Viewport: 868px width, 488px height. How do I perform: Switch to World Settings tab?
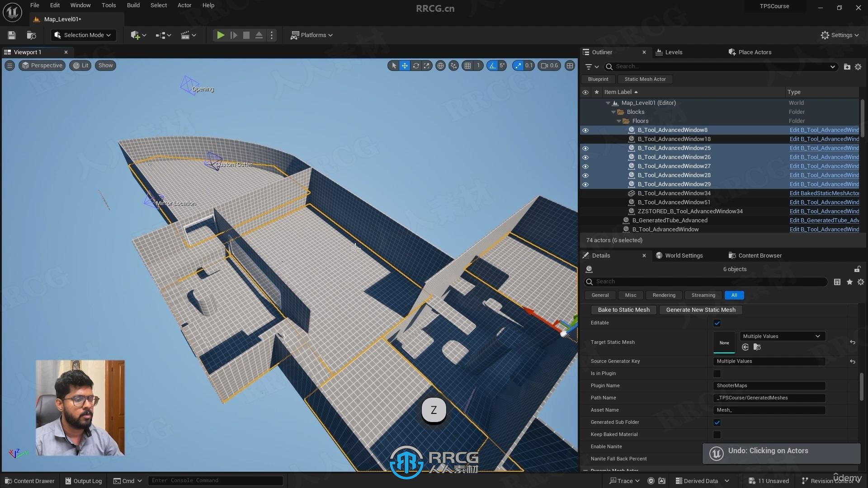(x=679, y=256)
